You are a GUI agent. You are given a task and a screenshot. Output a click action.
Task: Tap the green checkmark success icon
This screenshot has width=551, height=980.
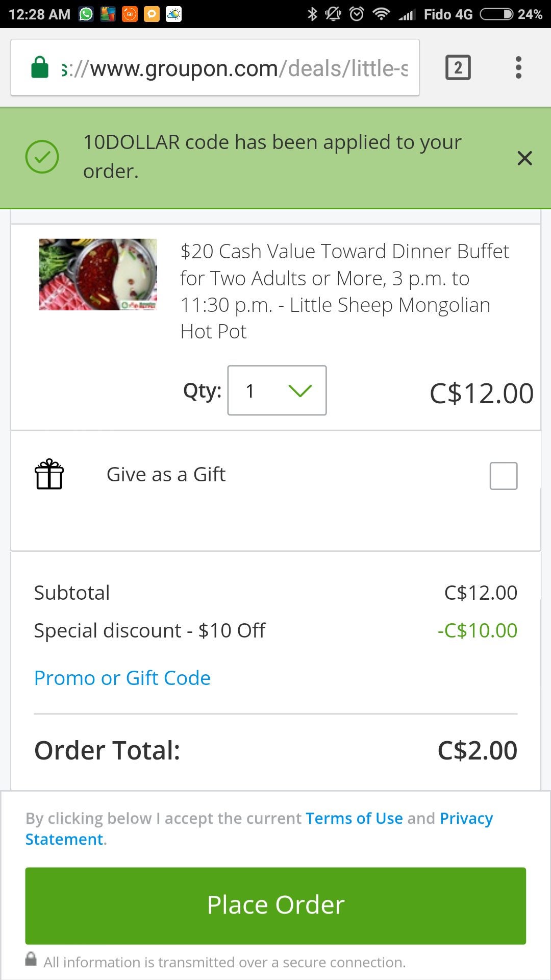[x=42, y=157]
